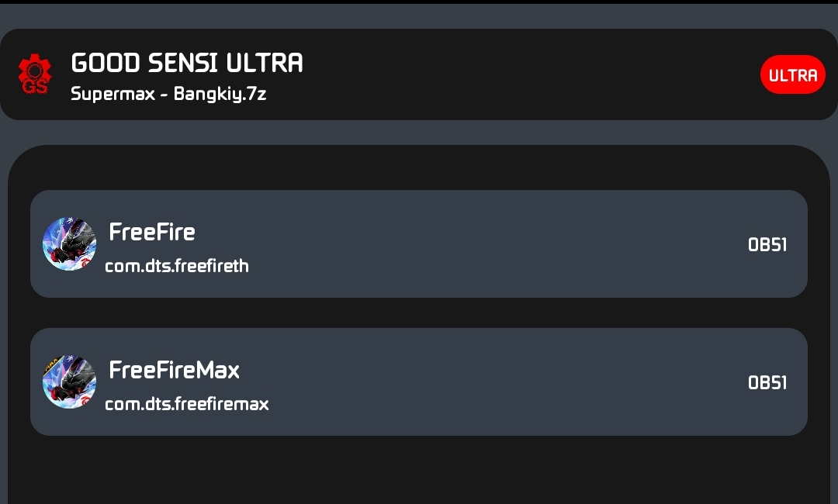
Task: Open the FreeFireMax entry by its name
Action: coord(174,370)
